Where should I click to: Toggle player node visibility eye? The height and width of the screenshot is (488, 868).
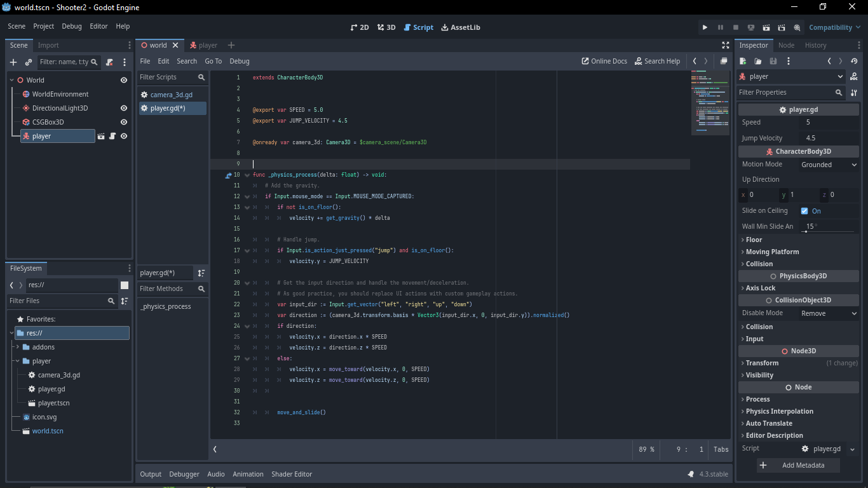click(x=124, y=136)
